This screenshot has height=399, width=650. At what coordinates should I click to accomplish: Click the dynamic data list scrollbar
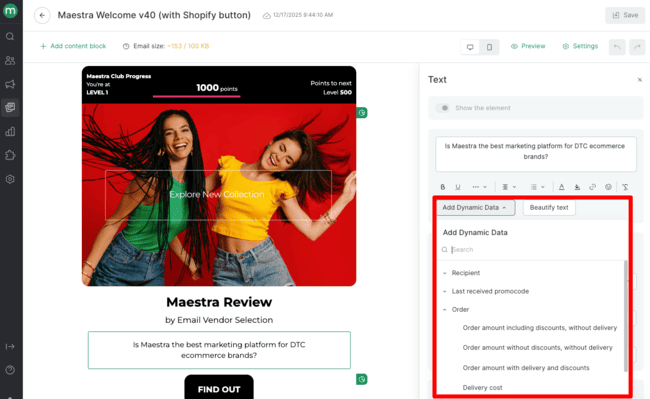point(625,316)
